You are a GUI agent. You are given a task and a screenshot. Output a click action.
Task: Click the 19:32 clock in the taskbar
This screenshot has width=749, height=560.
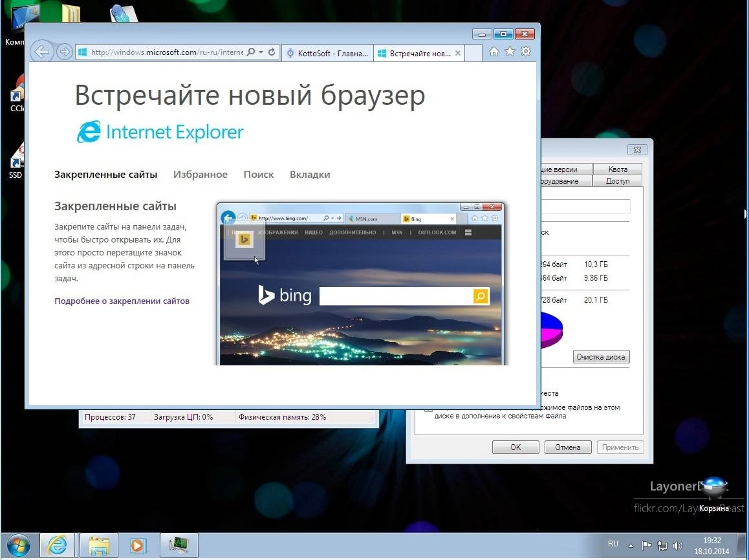point(711,541)
